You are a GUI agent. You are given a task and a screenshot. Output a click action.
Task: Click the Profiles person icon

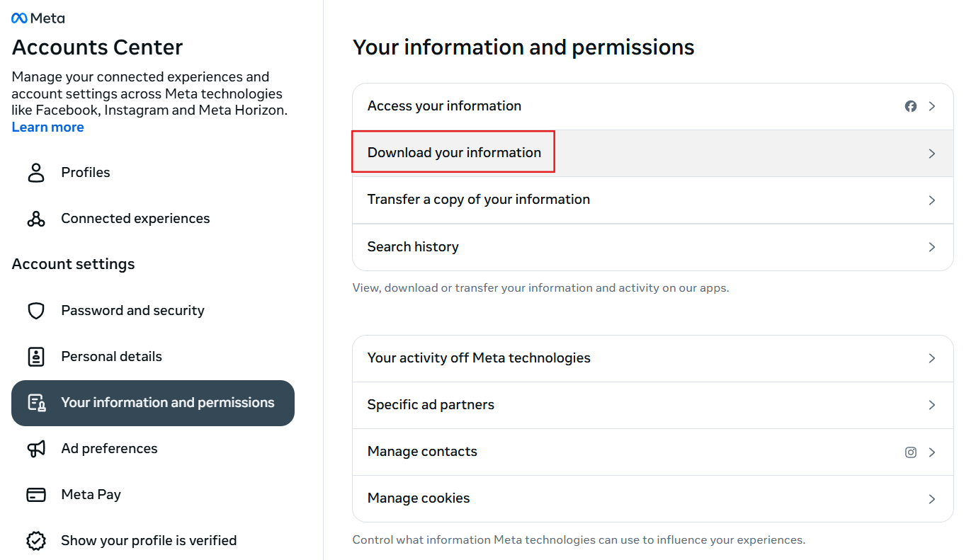pyautogui.click(x=36, y=173)
